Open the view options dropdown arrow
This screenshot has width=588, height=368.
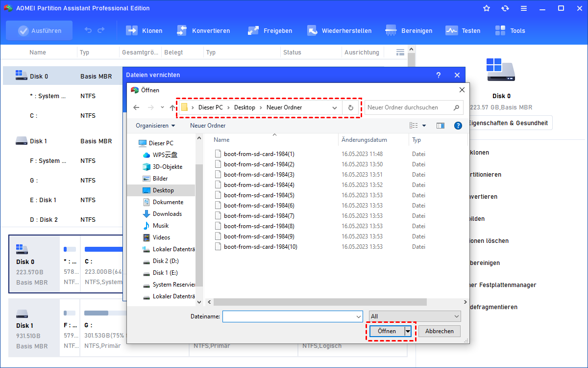tap(424, 126)
